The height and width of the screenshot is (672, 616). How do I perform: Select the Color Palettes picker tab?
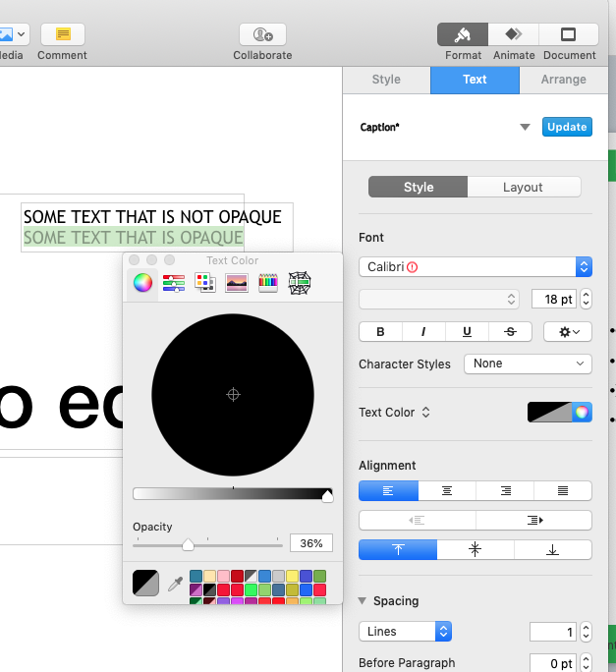pos(205,283)
